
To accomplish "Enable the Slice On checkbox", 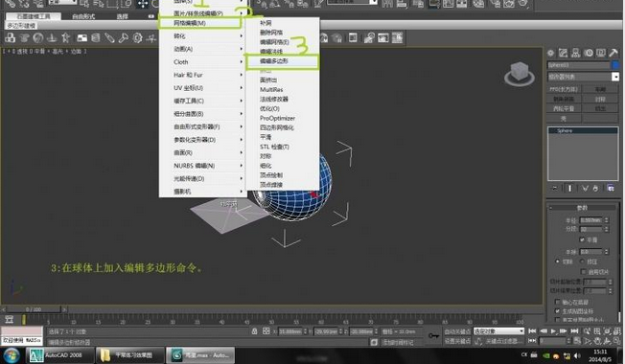I will [x=583, y=272].
